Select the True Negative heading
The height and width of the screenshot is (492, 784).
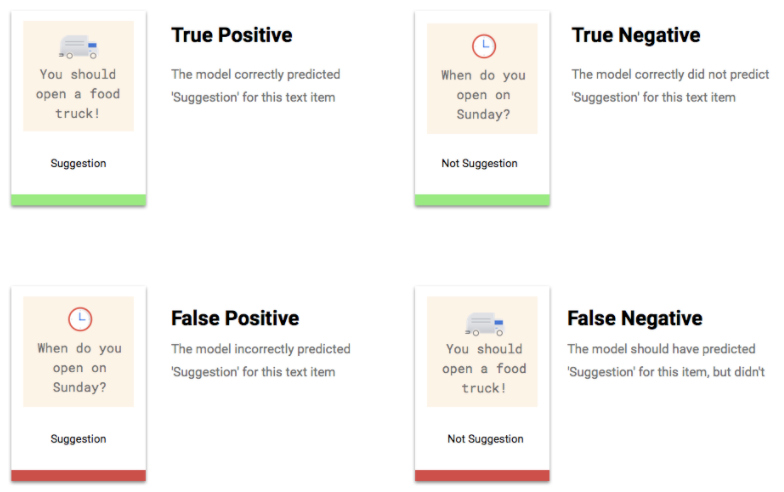[x=636, y=35]
